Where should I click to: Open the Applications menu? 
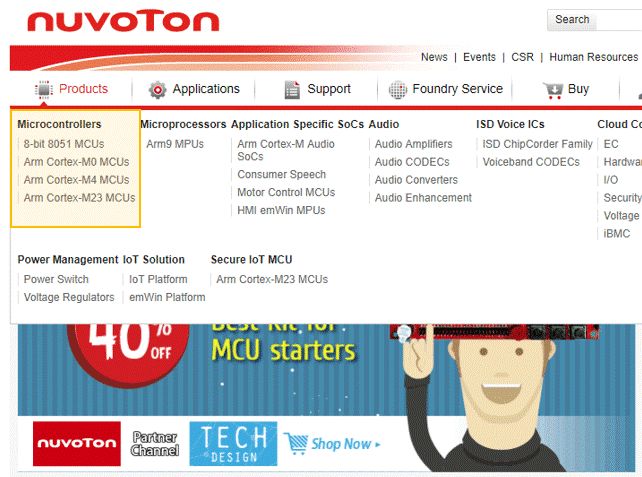point(206,89)
